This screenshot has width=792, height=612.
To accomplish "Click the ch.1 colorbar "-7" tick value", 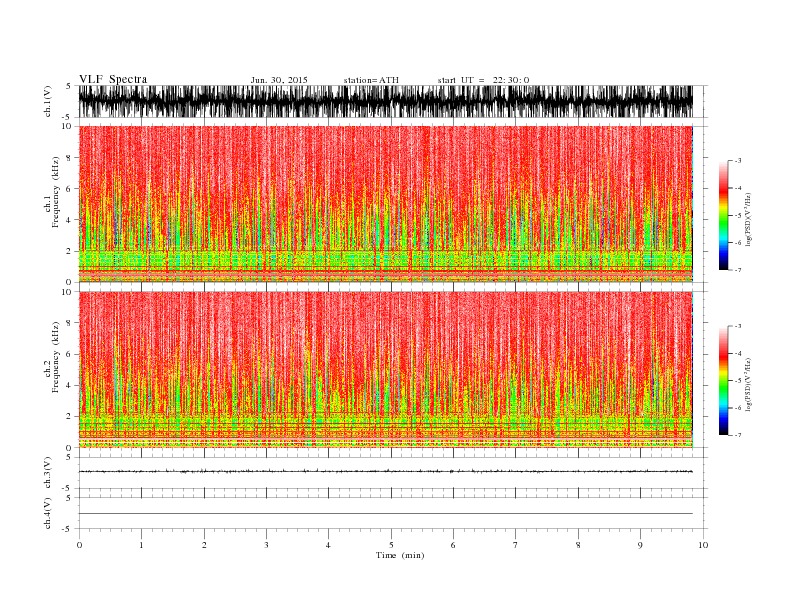I will pos(738,270).
